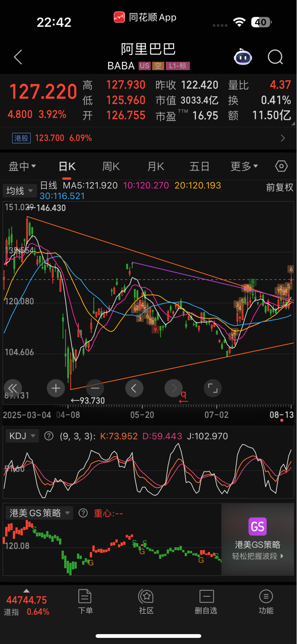
Task: Tap the 量比 4.37 value
Action: tap(259, 85)
